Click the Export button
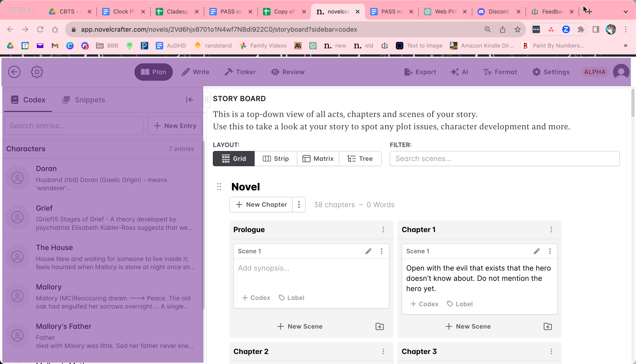 pyautogui.click(x=420, y=72)
